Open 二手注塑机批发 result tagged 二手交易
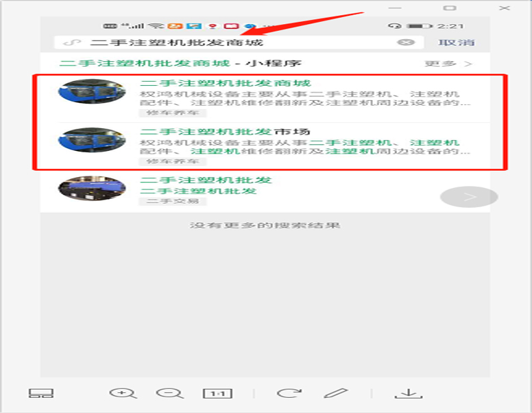 click(265, 191)
